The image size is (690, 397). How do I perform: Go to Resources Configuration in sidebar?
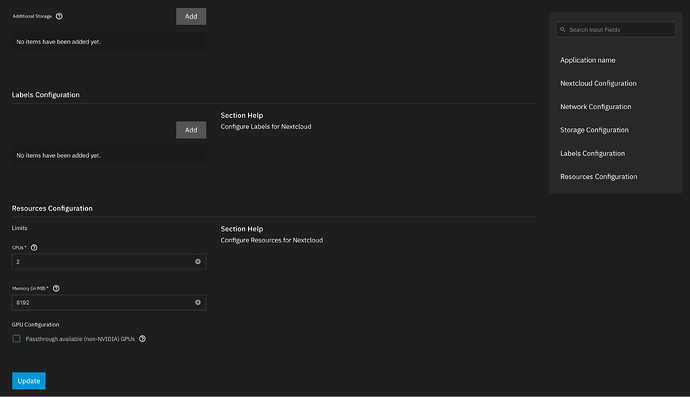coord(598,176)
